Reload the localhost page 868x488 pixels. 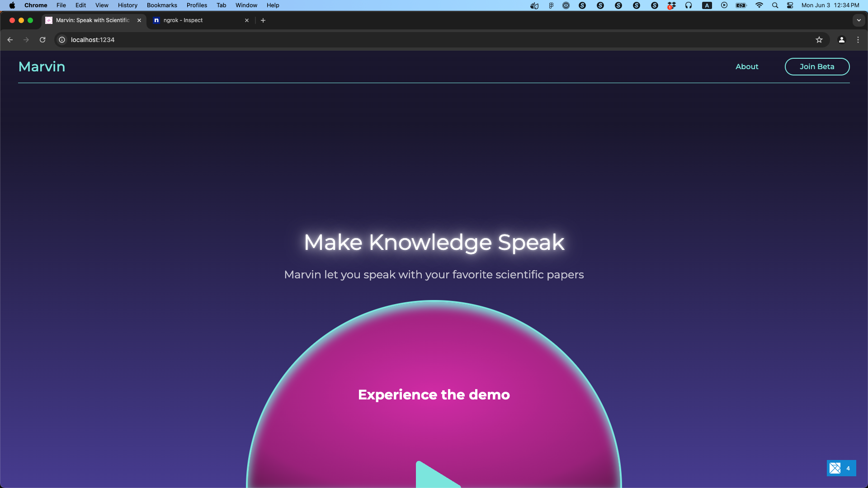tap(42, 40)
